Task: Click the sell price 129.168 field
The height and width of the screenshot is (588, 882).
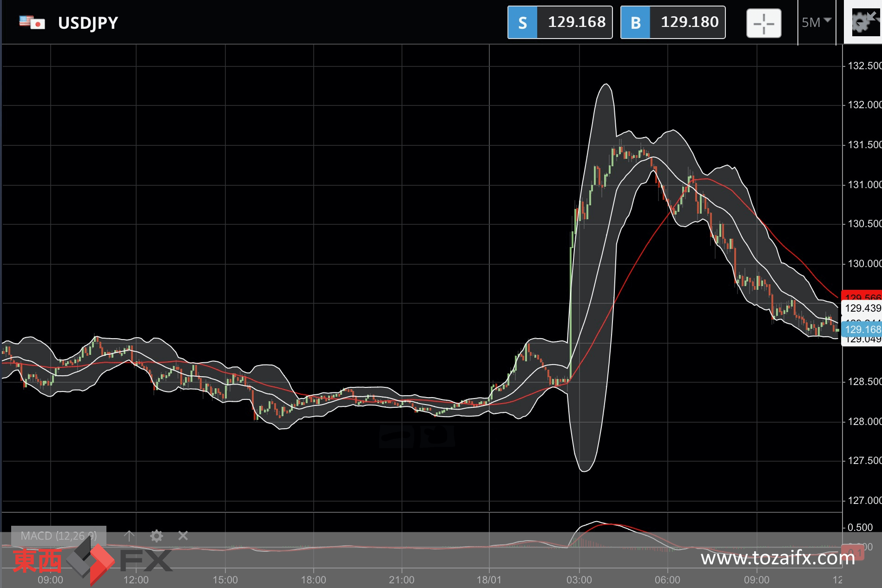Action: (576, 22)
